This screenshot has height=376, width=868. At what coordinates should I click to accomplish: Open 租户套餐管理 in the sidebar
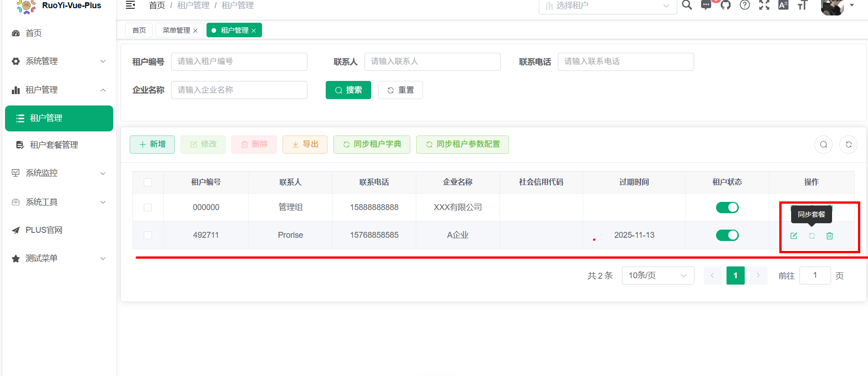pos(54,145)
